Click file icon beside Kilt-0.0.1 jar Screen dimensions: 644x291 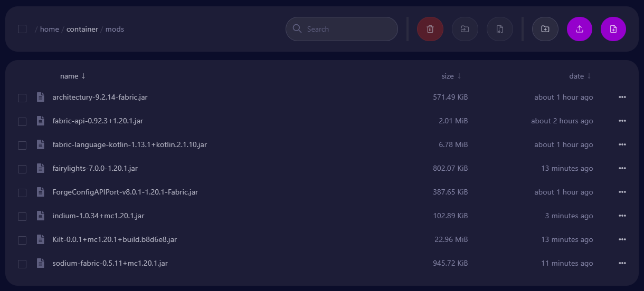40,239
